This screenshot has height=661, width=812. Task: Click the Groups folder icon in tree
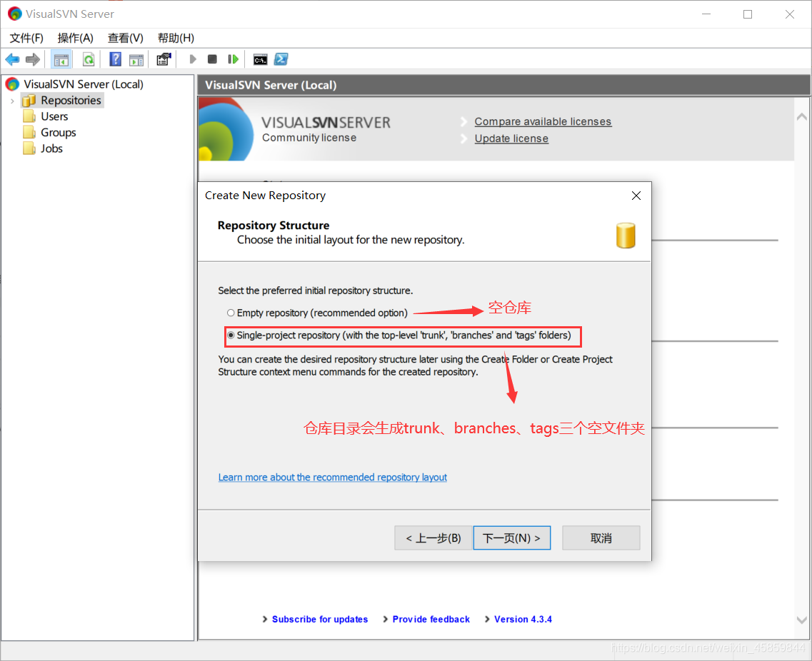29,133
